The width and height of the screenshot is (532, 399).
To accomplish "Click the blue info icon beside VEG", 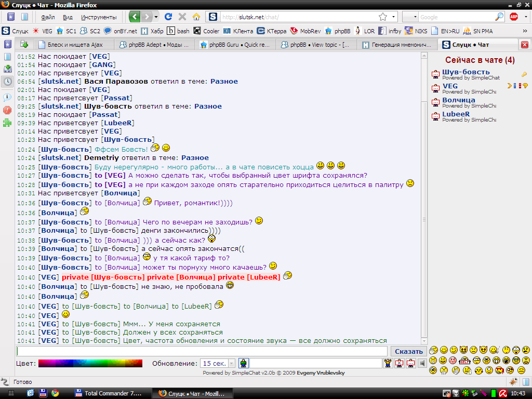I will tap(514, 86).
